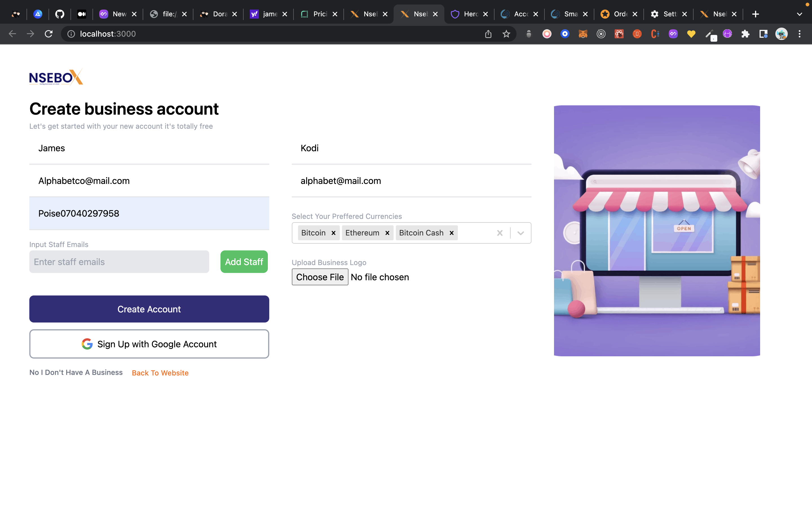
Task: Expand the preferred currencies dropdown
Action: [520, 233]
